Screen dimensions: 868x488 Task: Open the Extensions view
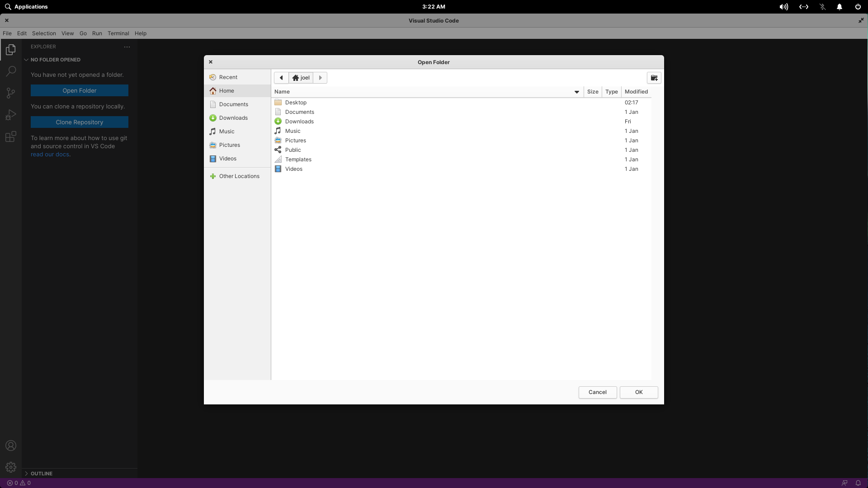10,136
